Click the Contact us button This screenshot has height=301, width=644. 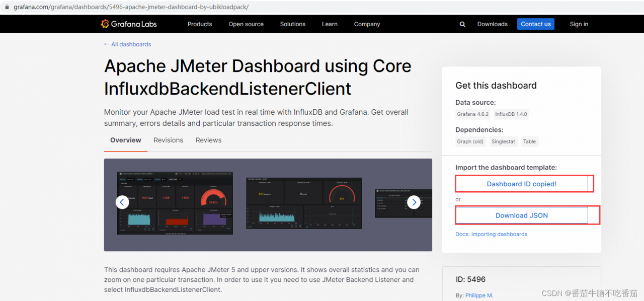[536, 24]
